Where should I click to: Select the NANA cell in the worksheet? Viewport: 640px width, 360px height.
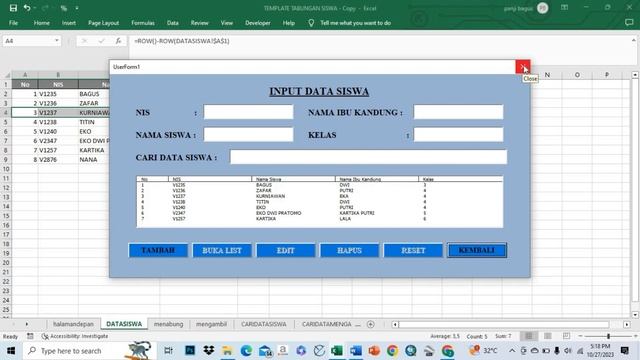tap(93, 160)
